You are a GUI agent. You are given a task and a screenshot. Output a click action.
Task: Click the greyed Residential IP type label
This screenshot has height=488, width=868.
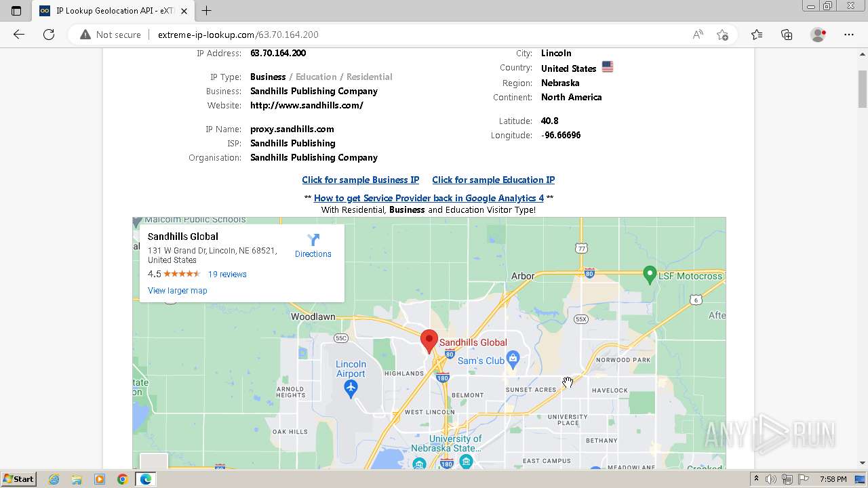coord(370,77)
